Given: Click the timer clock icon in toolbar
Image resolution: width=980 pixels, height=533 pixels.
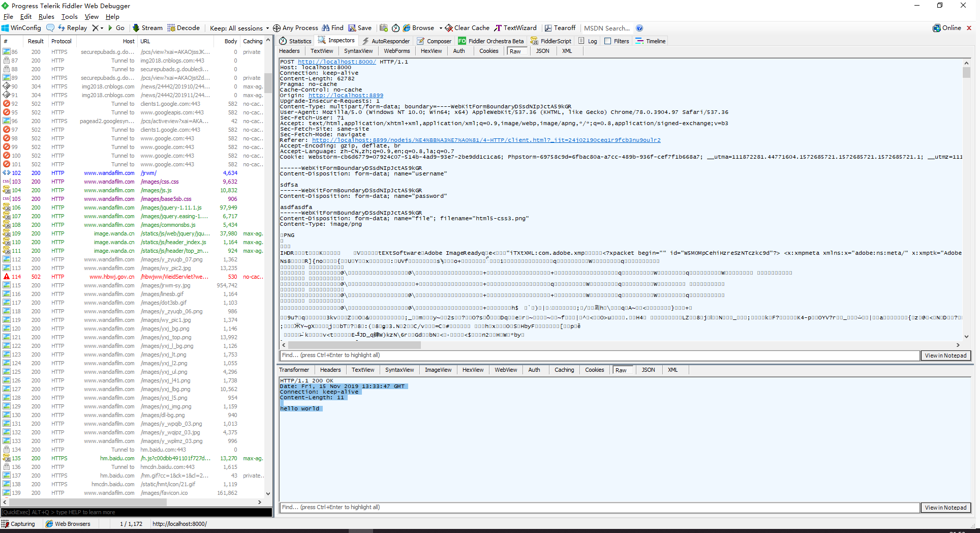Looking at the screenshot, I should (395, 28).
